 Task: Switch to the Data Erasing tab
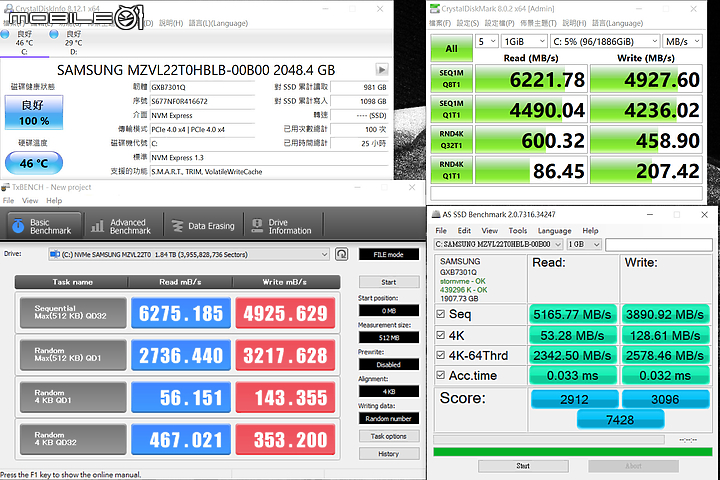(x=203, y=226)
